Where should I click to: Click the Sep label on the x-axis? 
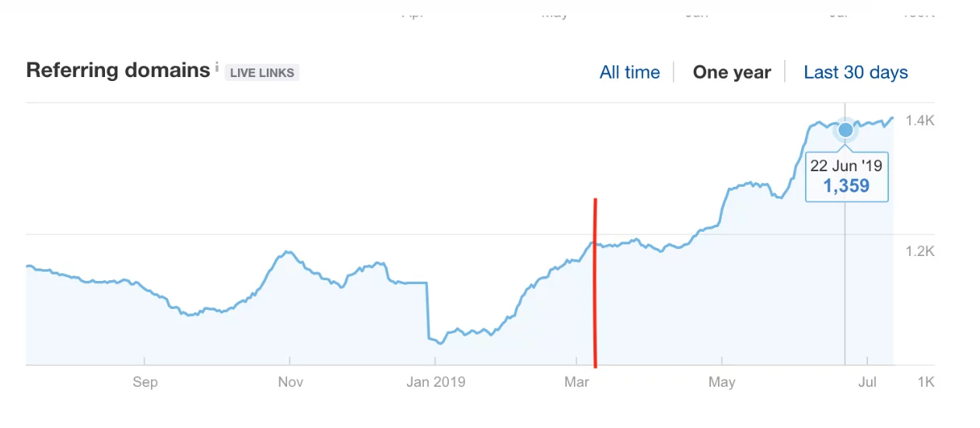point(145,382)
